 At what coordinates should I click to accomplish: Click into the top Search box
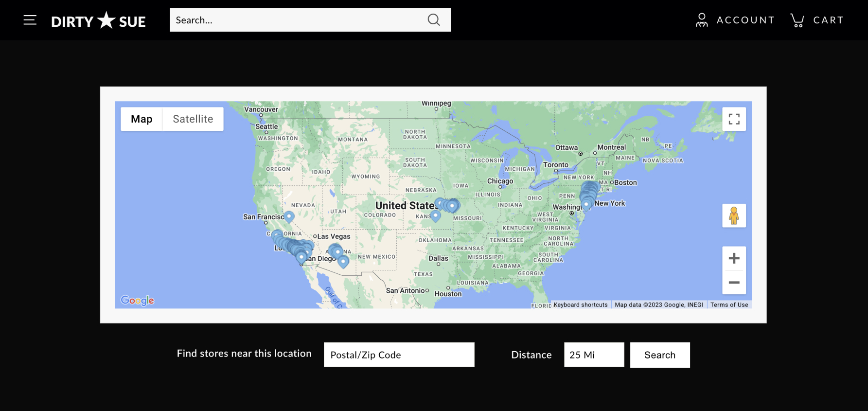[297, 20]
